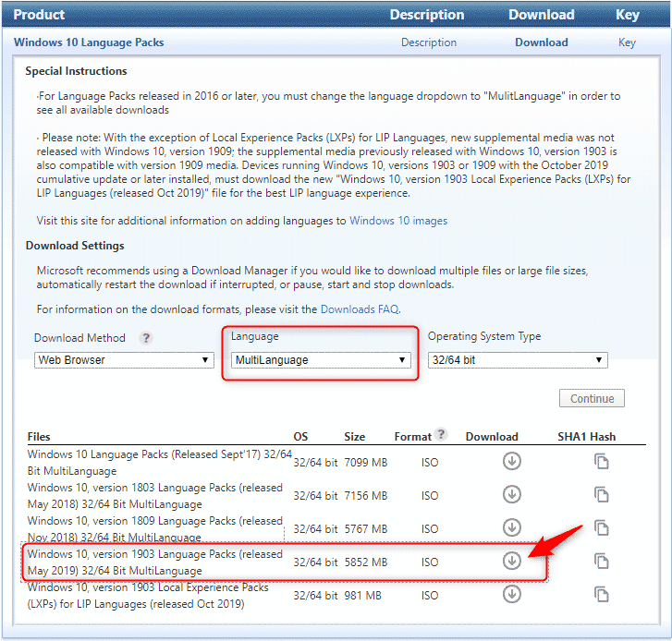Download the 1903 Local Experience Packs ISO
672x641 pixels.
(512, 594)
